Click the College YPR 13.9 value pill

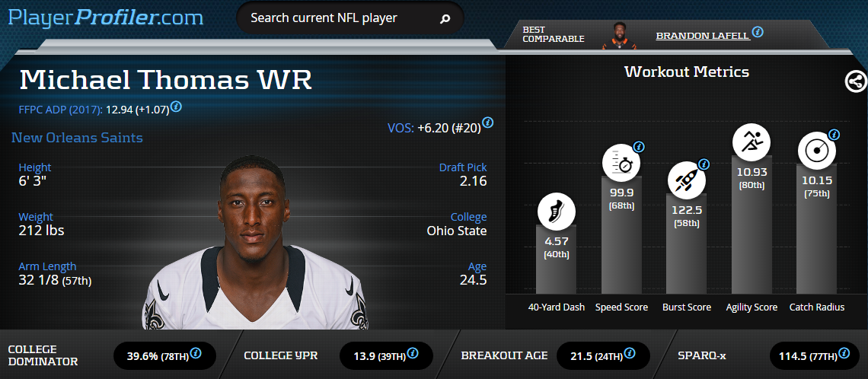pyautogui.click(x=386, y=355)
